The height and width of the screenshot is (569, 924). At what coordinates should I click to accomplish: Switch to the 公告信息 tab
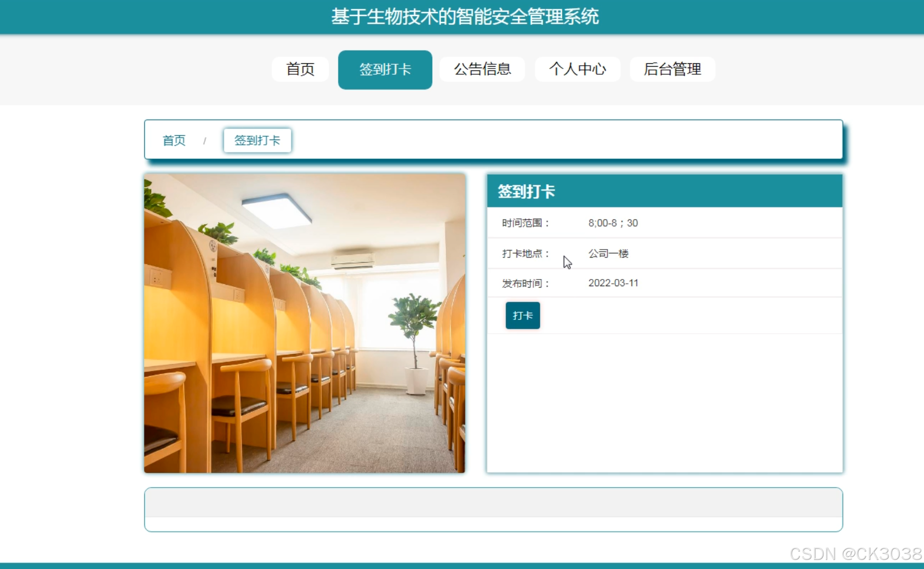482,70
